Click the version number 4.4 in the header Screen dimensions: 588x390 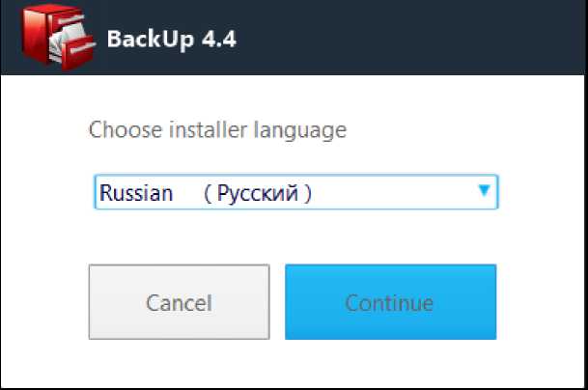coord(218,40)
